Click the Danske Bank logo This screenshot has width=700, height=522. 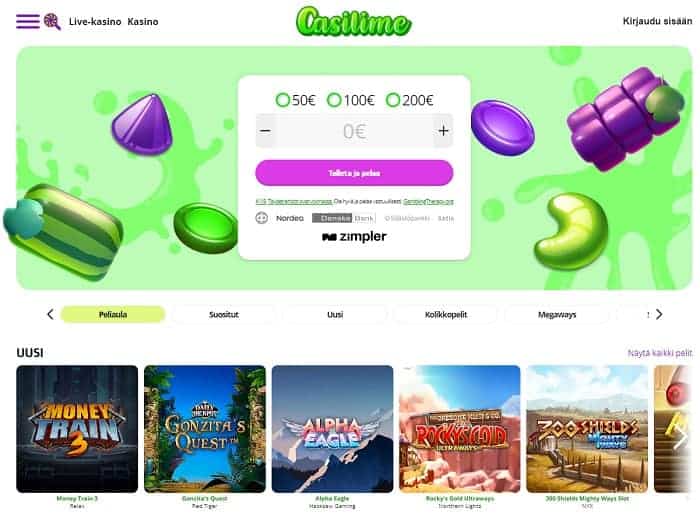tap(343, 218)
